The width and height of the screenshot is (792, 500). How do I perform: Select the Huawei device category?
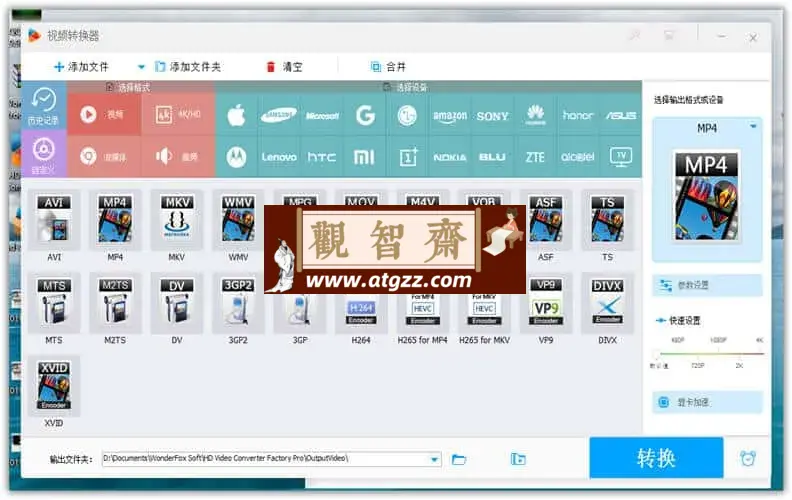click(535, 116)
